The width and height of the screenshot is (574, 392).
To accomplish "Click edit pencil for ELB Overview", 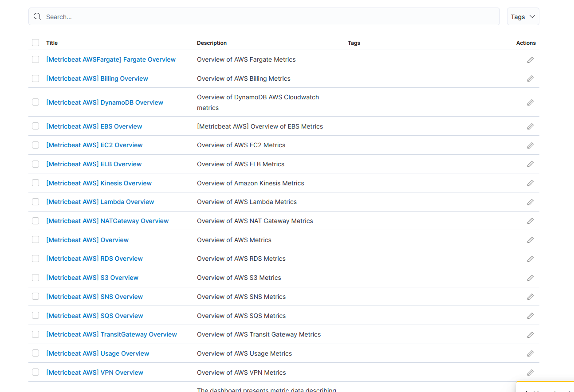I will click(530, 164).
